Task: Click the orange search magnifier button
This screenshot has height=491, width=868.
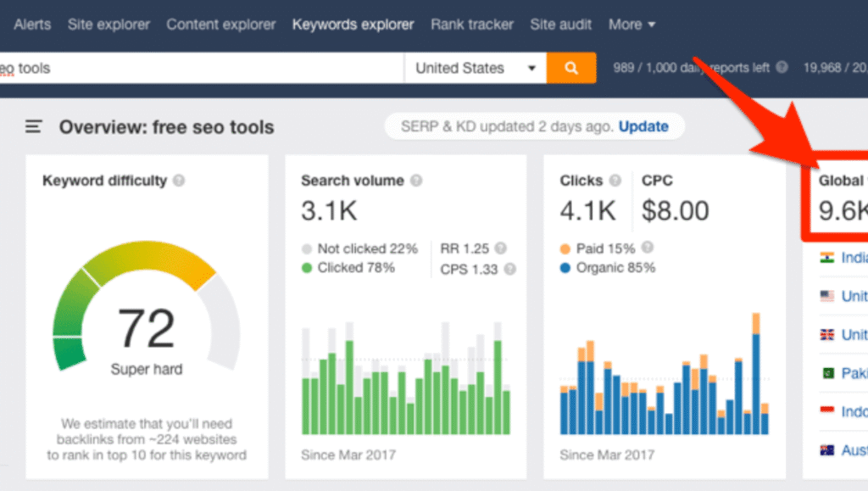Action: click(x=571, y=68)
